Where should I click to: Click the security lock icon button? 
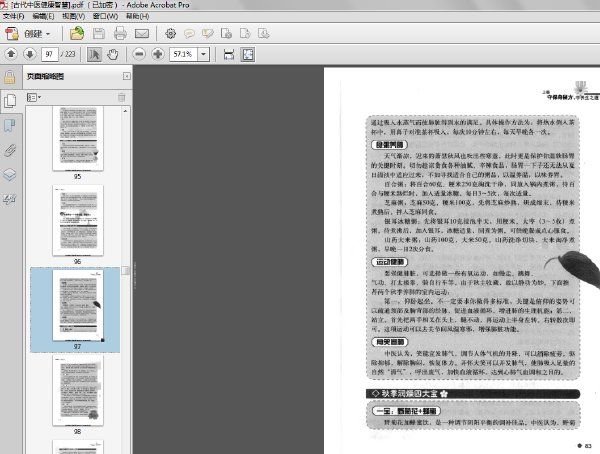click(10, 76)
